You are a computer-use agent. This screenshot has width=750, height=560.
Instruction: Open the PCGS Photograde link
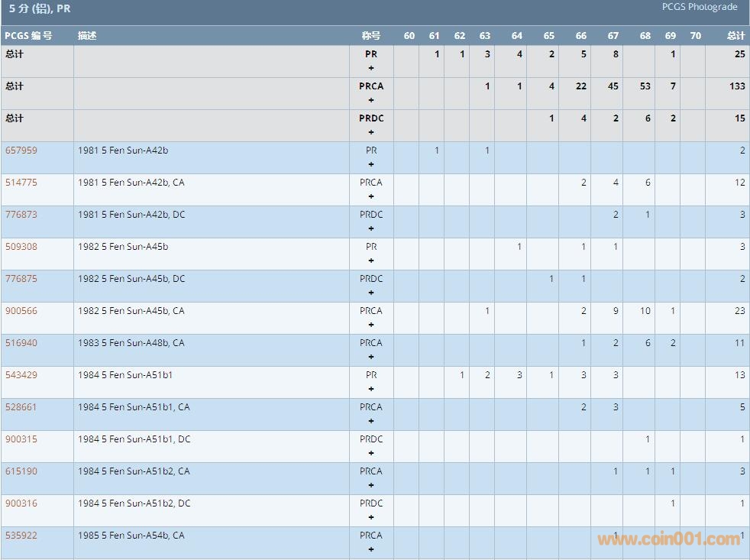pyautogui.click(x=700, y=7)
